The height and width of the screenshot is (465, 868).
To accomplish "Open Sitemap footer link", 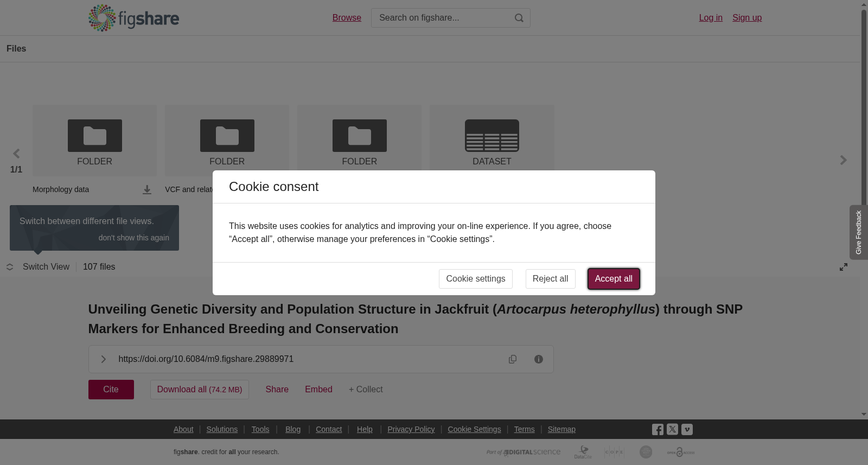I will (561, 429).
